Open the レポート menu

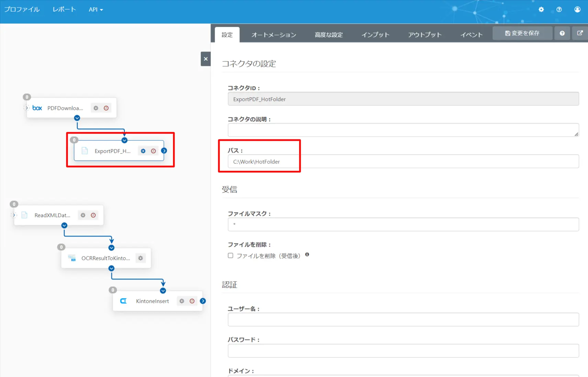click(64, 10)
